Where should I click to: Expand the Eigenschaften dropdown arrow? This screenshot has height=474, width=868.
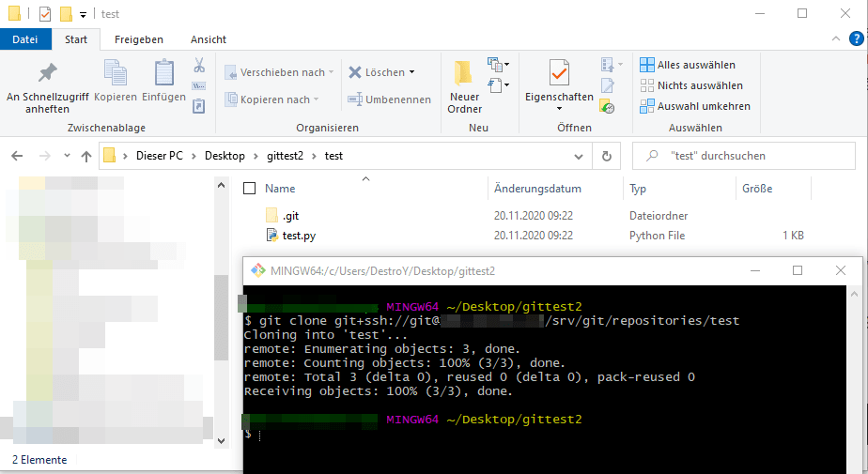pos(559,108)
